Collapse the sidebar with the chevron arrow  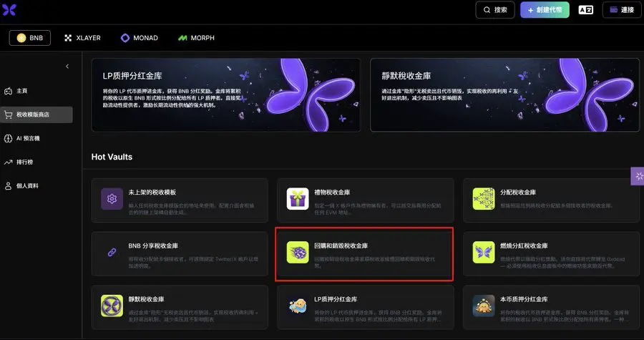coord(67,66)
